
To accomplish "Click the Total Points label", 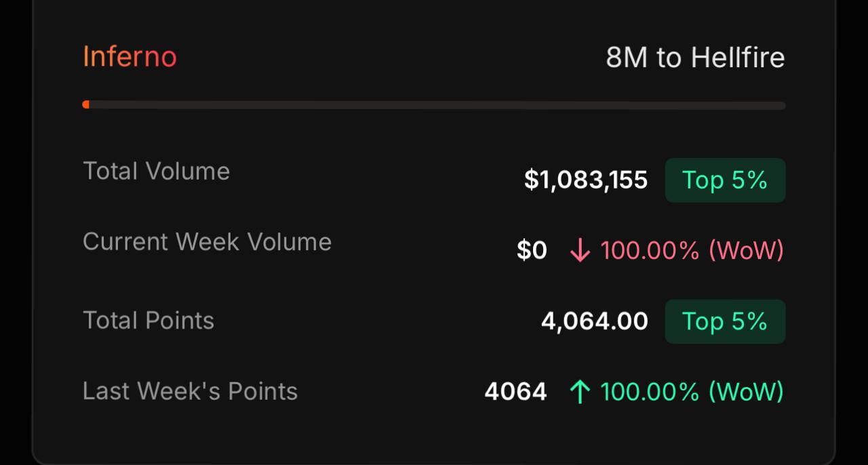I will 149,321.
